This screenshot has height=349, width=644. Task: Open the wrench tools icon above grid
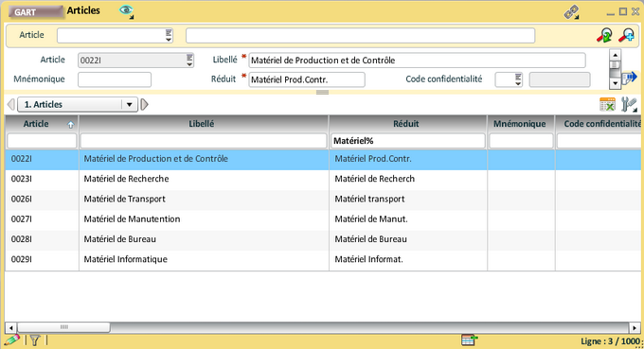point(629,105)
